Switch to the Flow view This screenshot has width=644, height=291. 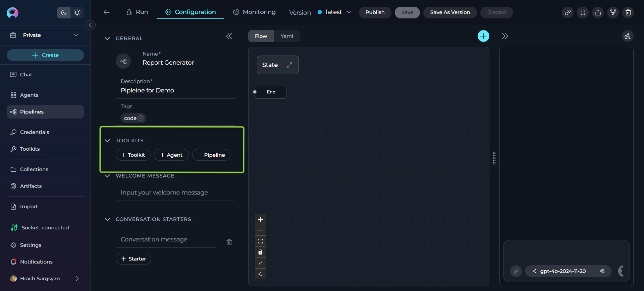(261, 36)
